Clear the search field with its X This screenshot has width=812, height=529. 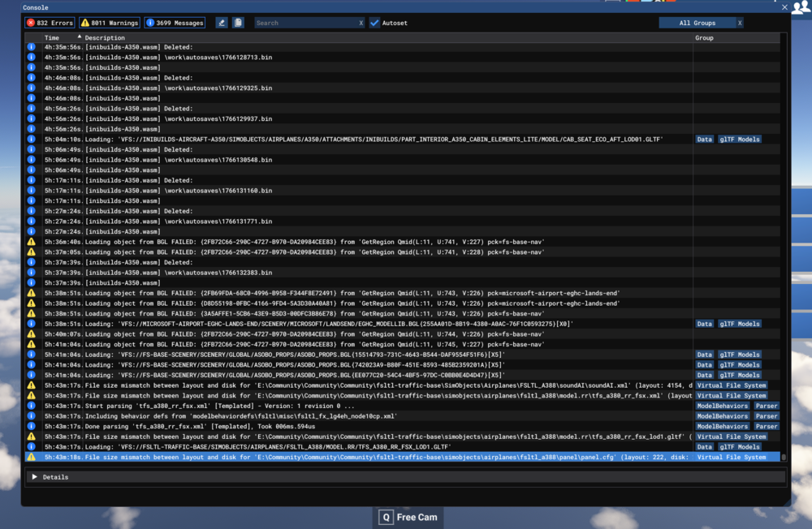coord(362,22)
